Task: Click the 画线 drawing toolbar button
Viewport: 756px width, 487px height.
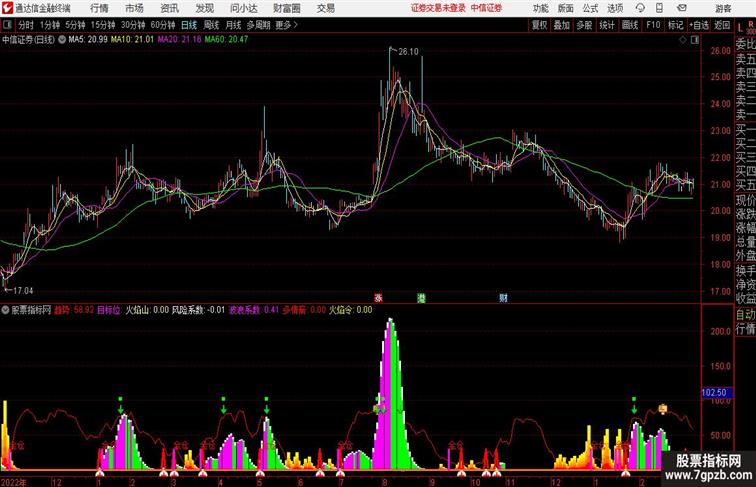Action: (630, 25)
